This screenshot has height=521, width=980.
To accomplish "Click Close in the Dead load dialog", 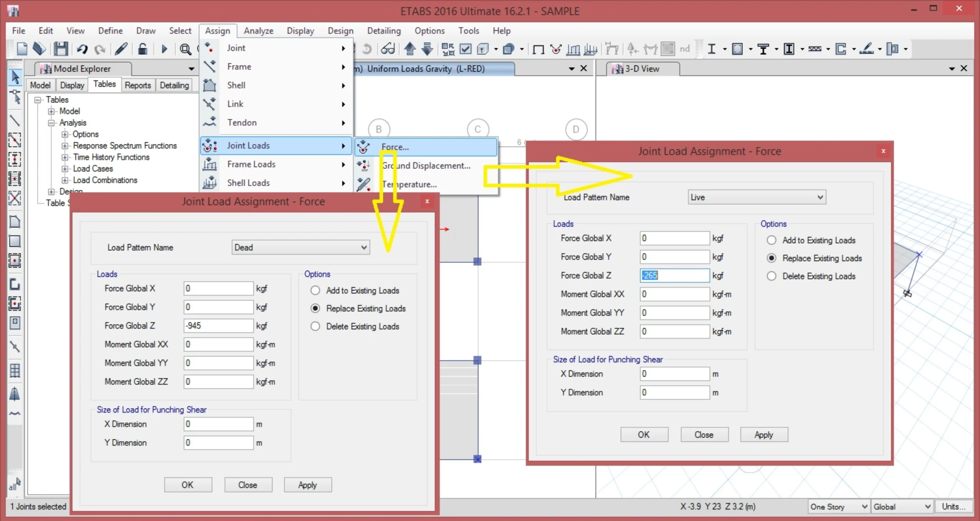I will (248, 485).
